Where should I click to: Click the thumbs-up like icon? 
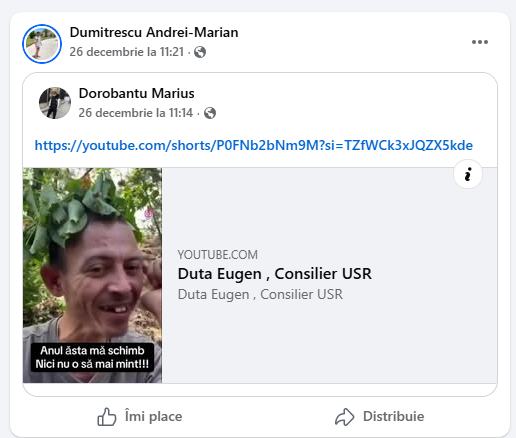107,417
